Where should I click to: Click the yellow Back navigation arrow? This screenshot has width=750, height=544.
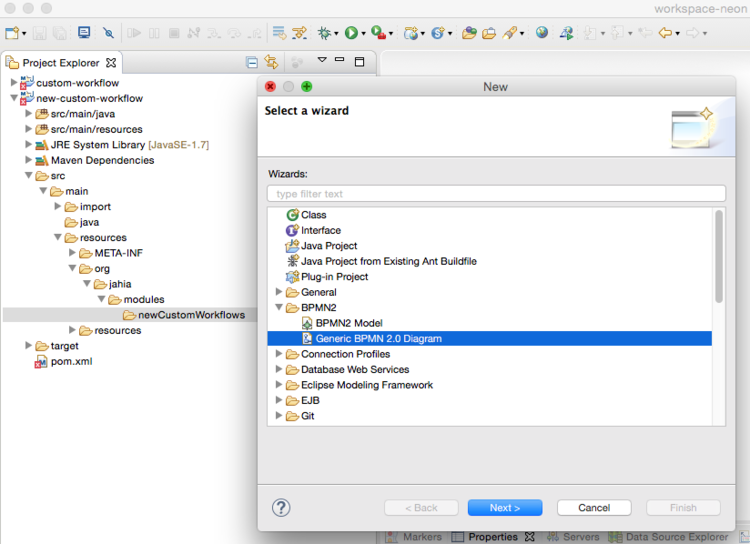pos(665,33)
